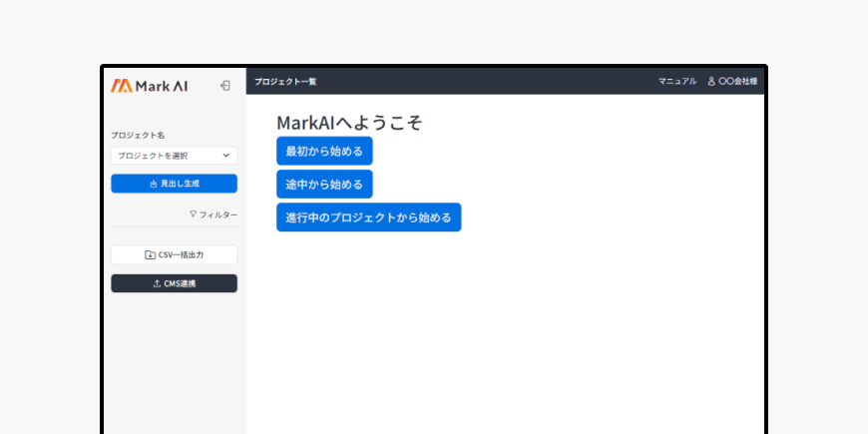Click the MarkAIへようこそ heading
The height and width of the screenshot is (434, 868).
pyautogui.click(x=349, y=123)
